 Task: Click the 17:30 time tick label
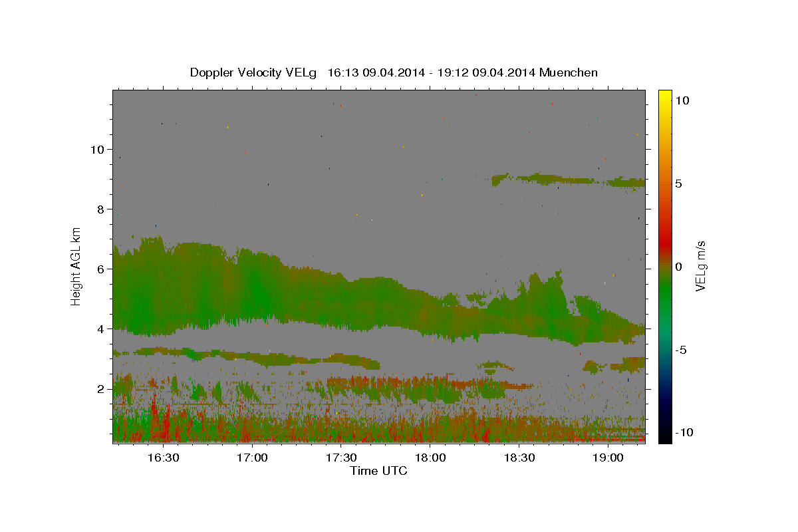coord(341,458)
